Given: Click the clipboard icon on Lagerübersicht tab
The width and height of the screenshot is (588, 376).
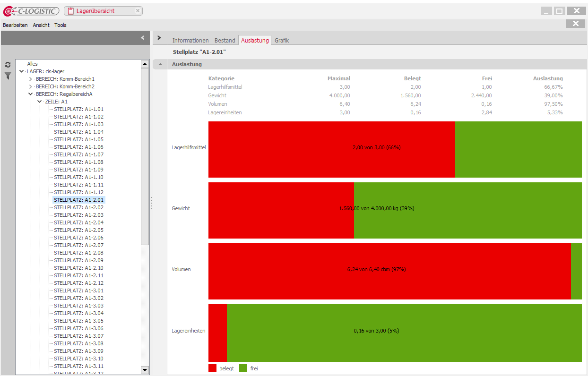Looking at the screenshot, I should [71, 11].
